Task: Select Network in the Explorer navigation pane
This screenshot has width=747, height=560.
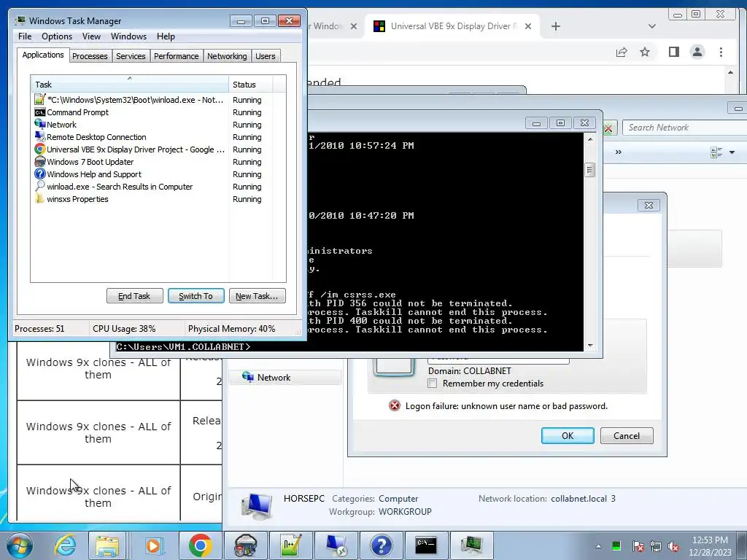Action: [x=285, y=378]
